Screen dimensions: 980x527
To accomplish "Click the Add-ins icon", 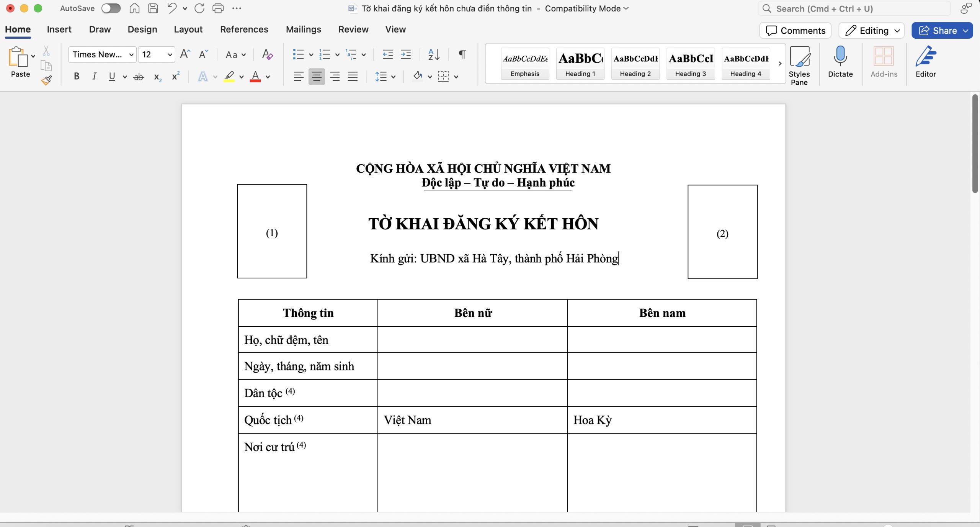I will coord(884,62).
